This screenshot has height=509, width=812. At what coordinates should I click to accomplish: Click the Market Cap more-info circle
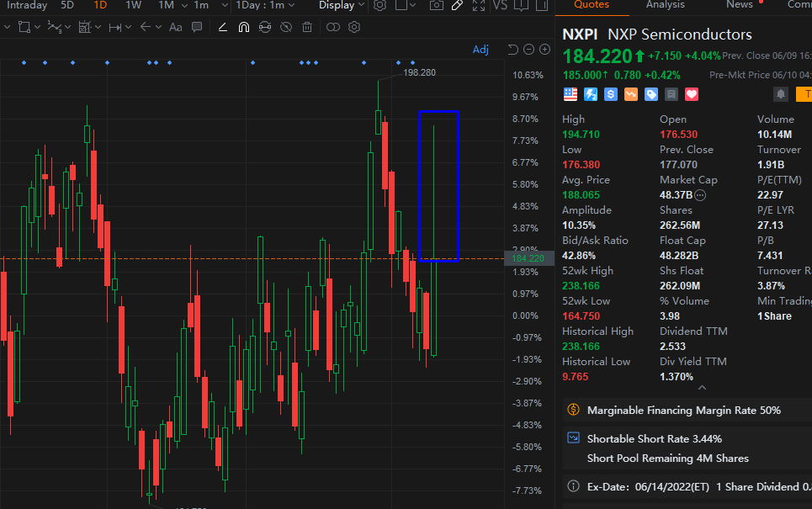tap(700, 195)
